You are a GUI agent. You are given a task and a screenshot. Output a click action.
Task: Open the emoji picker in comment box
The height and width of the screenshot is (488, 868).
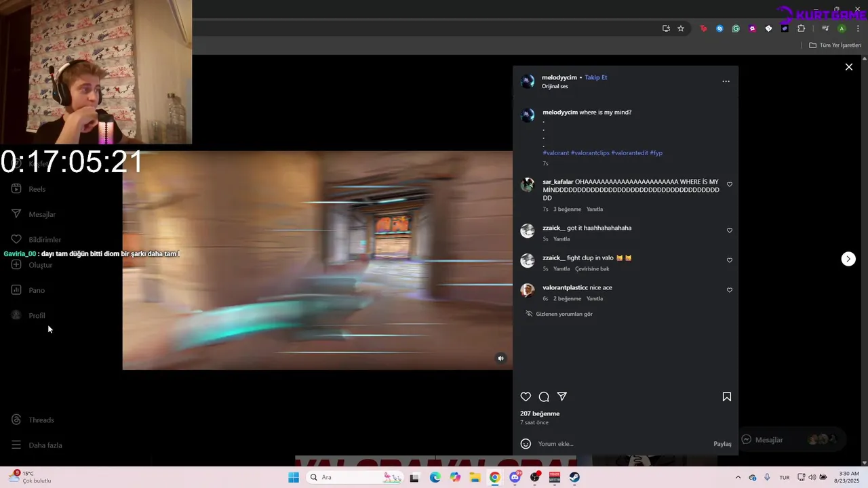526,444
